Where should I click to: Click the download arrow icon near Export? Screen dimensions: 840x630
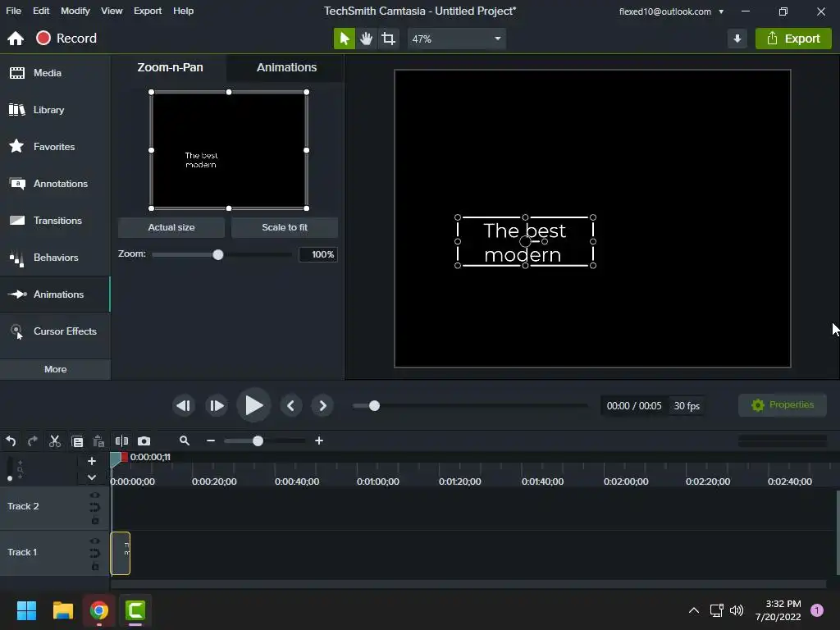click(x=737, y=39)
